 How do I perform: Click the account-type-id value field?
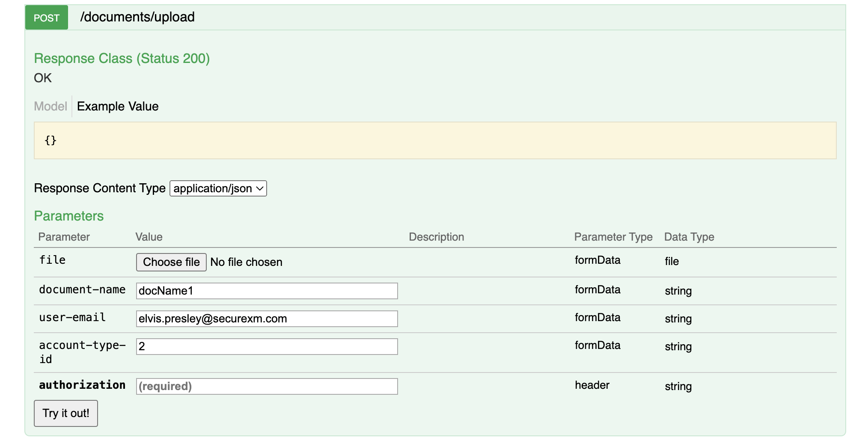point(267,346)
